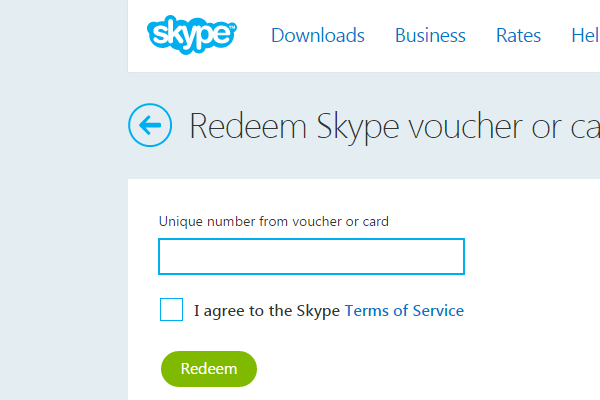Image resolution: width=600 pixels, height=400 pixels.
Task: Tick the Terms of Service agreement checkbox
Action: (171, 309)
